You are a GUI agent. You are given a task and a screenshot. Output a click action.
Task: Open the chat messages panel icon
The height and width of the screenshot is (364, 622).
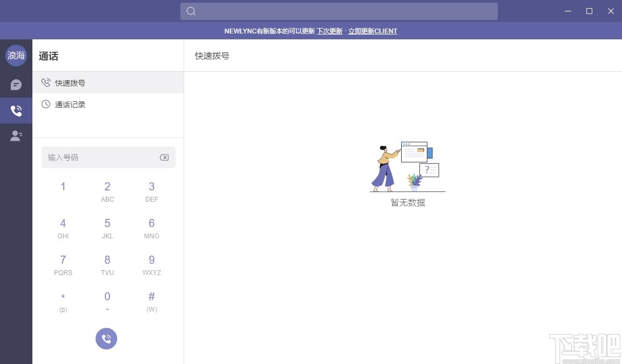click(x=16, y=84)
